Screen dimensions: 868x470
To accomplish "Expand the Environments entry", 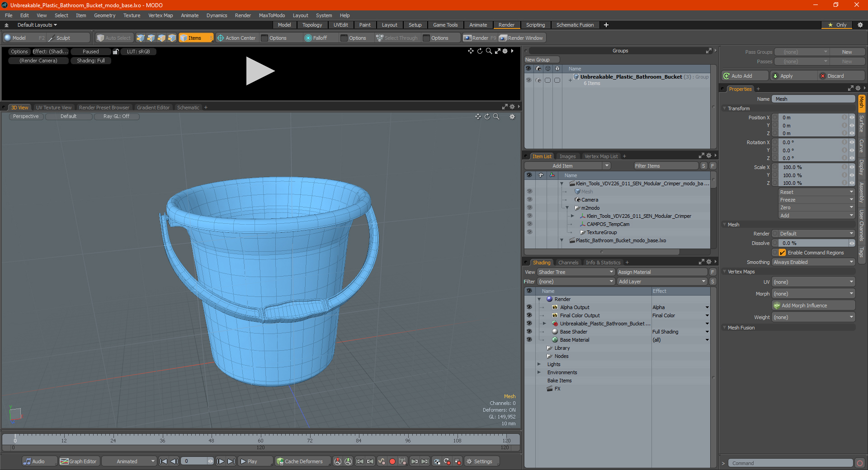I will tap(539, 372).
